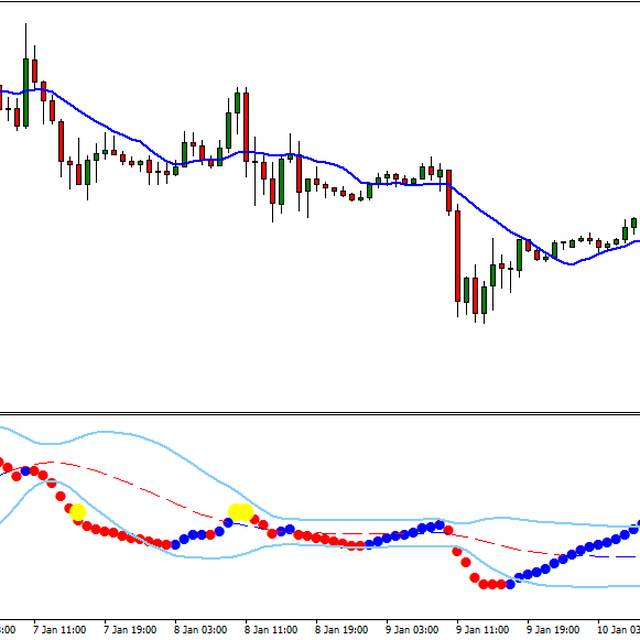The image size is (640, 640).
Task: Click the "7 Jan 11:00" time axis label
Action: [60, 630]
